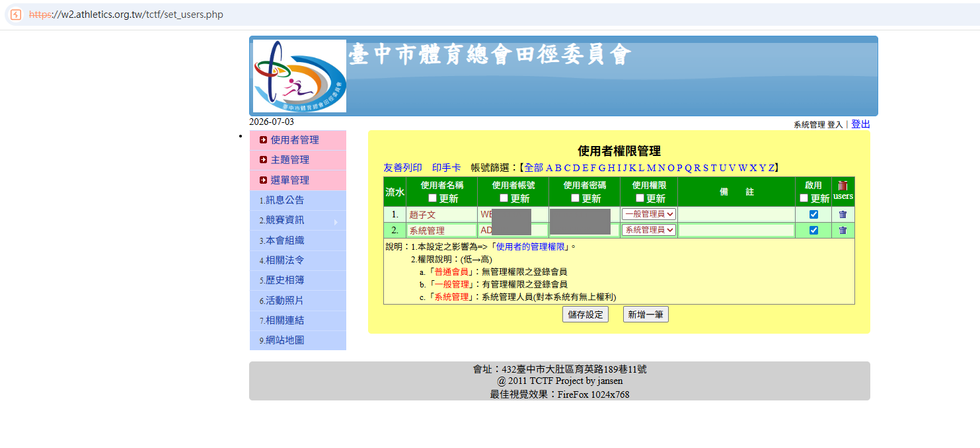The height and width of the screenshot is (448, 980).
Task: Click the 備註 input field for 系統管理 row
Action: 736,230
